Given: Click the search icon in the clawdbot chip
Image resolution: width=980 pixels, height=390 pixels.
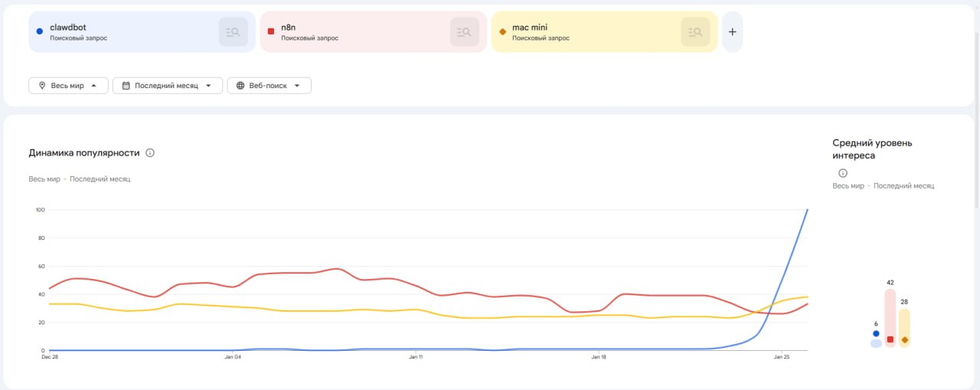Looking at the screenshot, I should (x=233, y=32).
